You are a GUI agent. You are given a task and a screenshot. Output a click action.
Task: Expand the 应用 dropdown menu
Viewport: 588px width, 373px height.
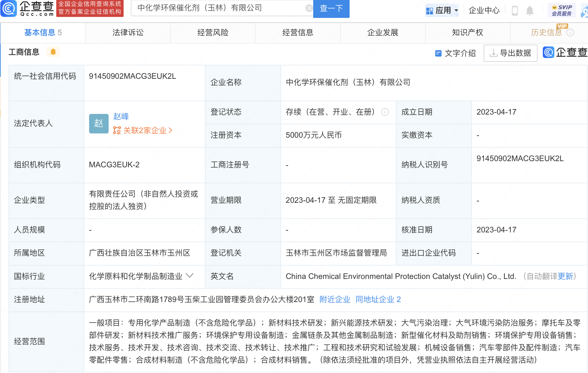click(x=456, y=10)
